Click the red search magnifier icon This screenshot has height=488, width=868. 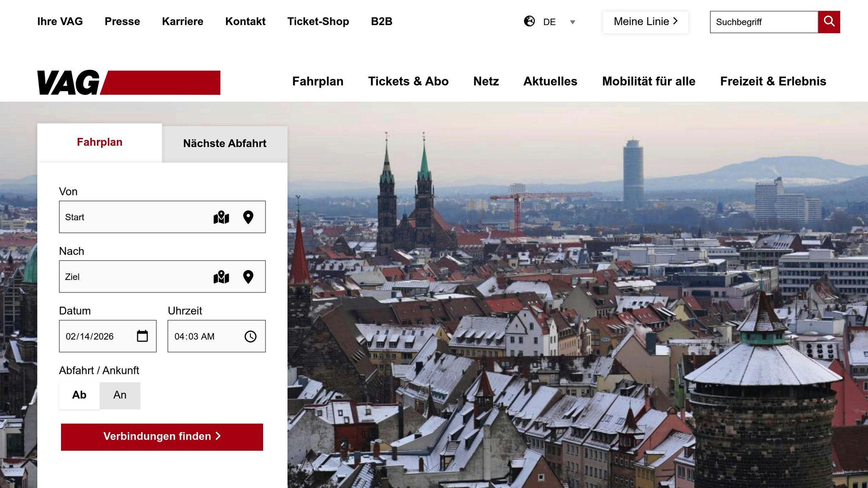(829, 22)
